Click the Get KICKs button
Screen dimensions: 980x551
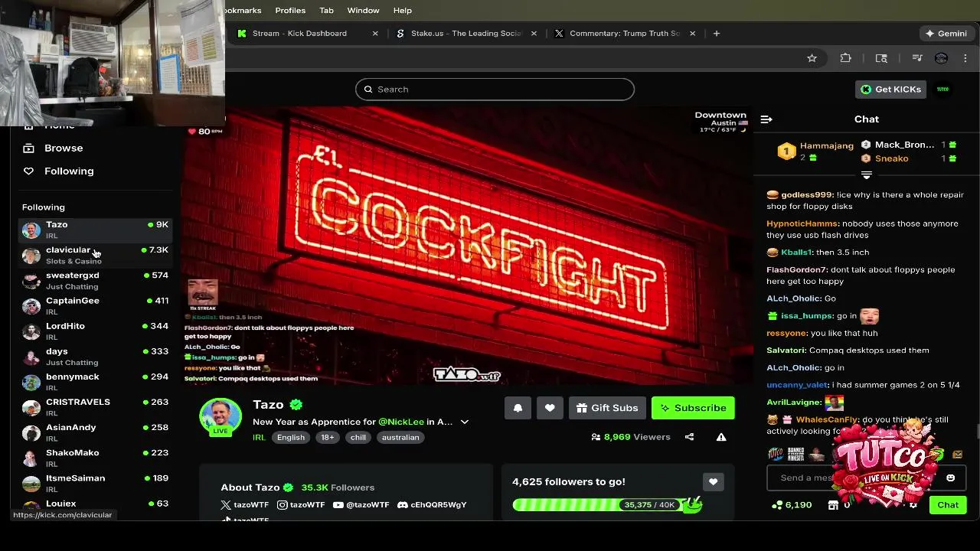(x=891, y=90)
